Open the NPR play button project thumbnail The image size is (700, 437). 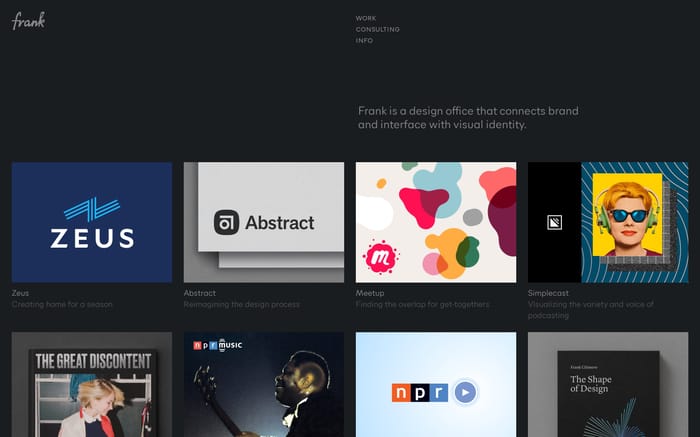pos(436,384)
